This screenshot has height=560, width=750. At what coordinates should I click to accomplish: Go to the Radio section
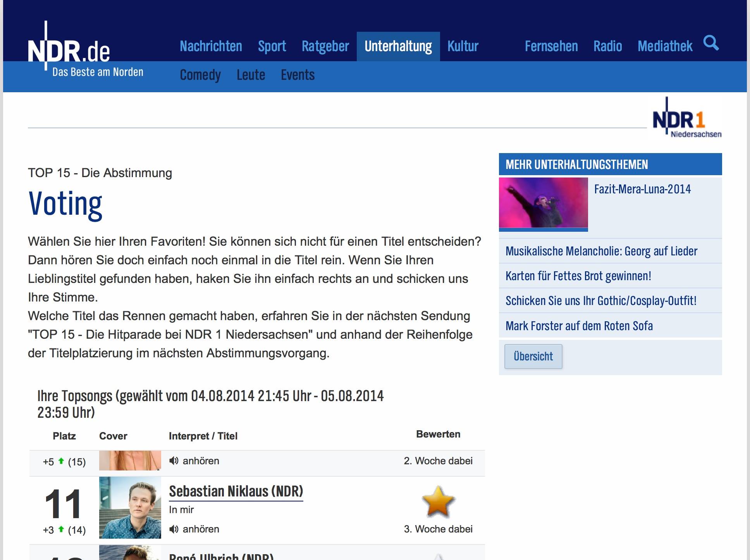coord(608,46)
